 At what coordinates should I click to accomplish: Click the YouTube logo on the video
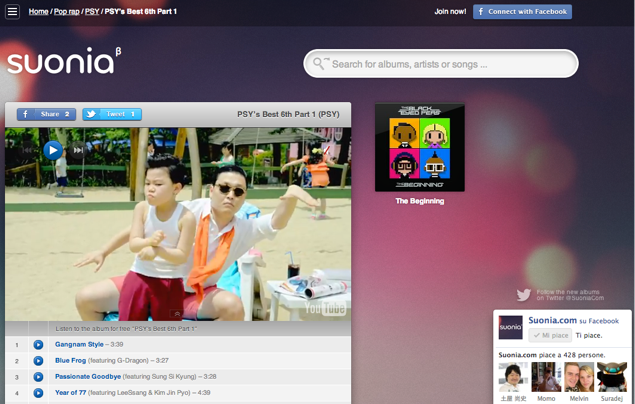325,308
